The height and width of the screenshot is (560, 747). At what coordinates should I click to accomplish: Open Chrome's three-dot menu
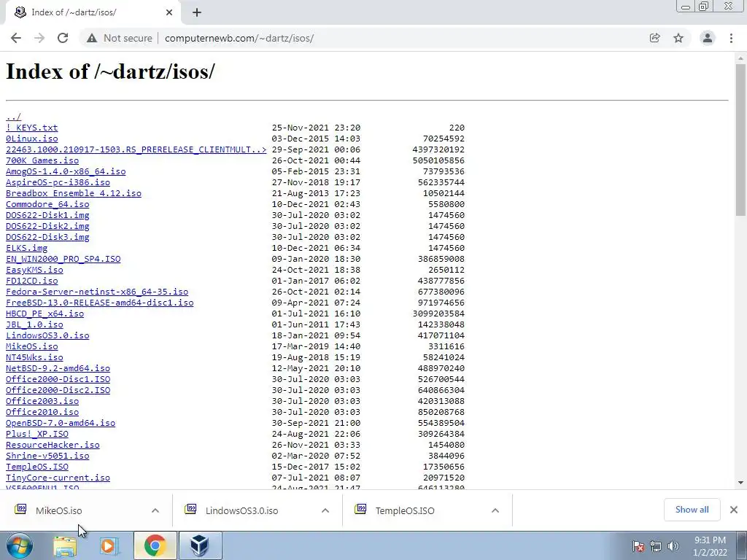[731, 38]
